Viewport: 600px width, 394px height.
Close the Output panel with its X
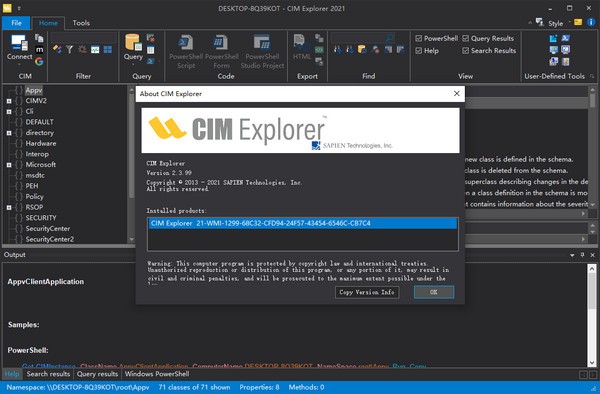592,255
